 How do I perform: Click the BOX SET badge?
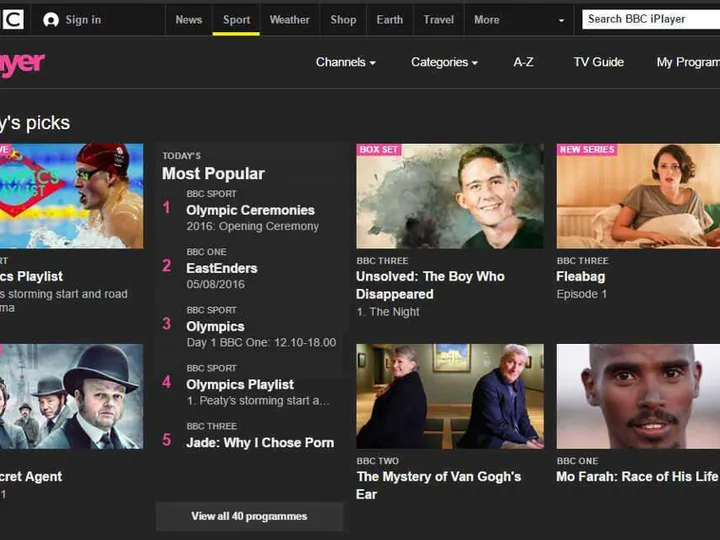pyautogui.click(x=378, y=150)
